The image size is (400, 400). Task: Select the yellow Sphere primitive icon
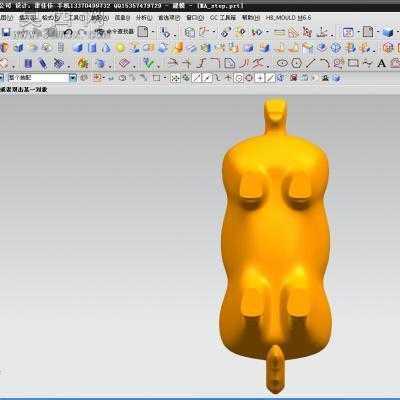[120, 48]
